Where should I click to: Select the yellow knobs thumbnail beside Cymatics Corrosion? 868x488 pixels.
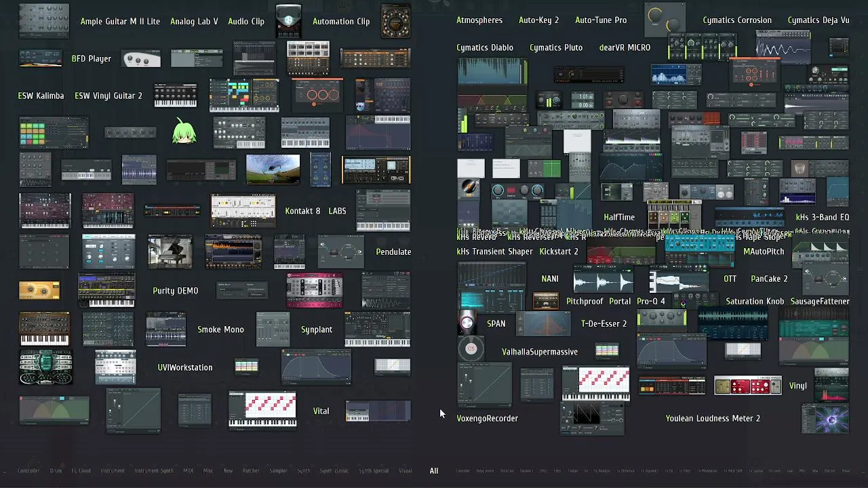(665, 20)
